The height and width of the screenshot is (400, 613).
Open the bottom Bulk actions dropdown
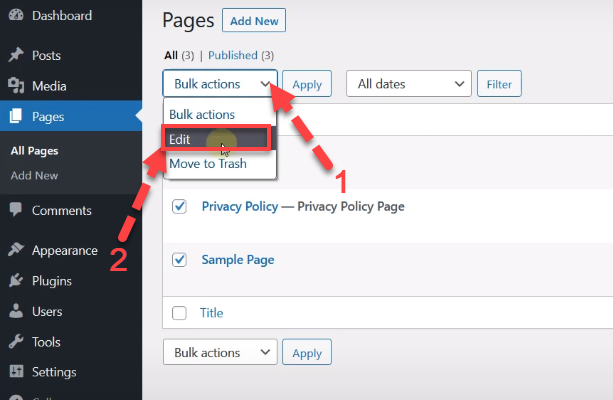coord(220,352)
